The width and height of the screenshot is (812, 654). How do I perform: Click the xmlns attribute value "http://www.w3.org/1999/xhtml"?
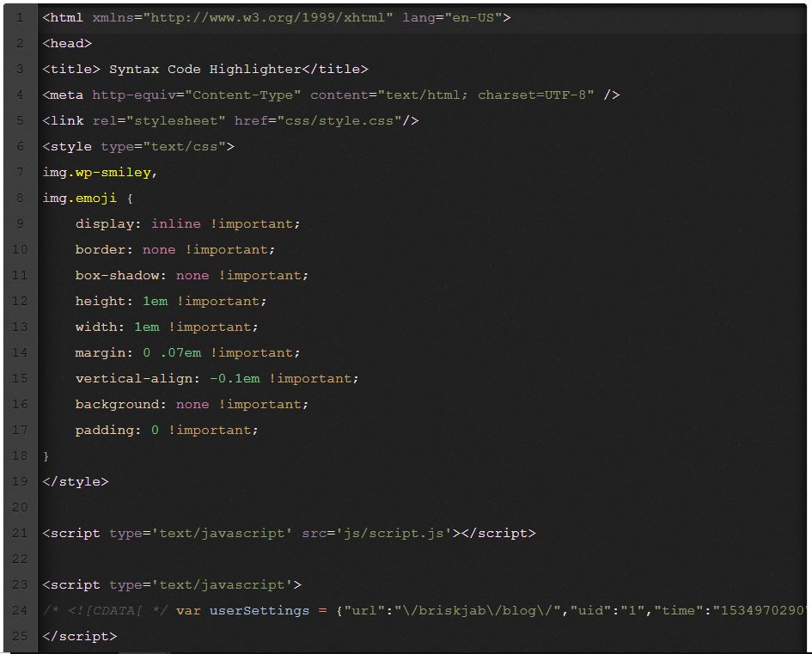(x=268, y=17)
